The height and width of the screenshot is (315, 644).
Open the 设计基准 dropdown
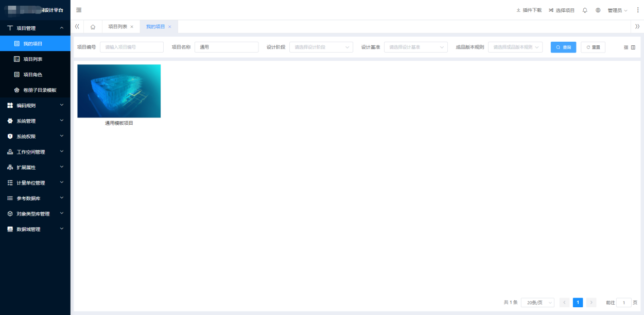[x=416, y=47]
